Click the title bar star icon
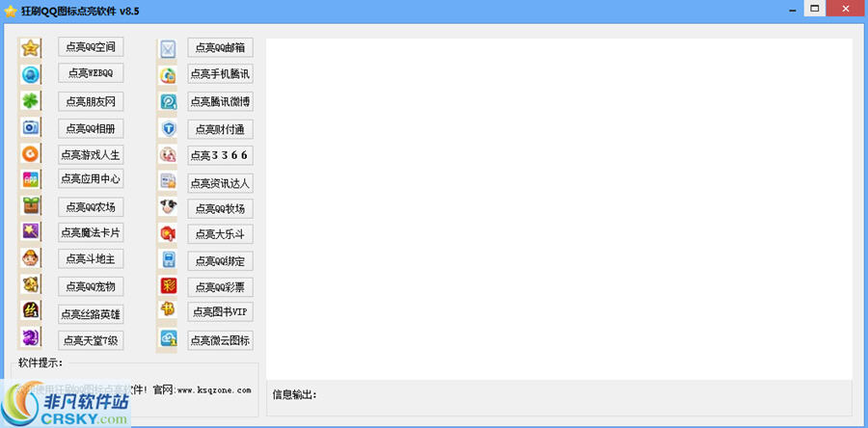The height and width of the screenshot is (428, 868). [10, 11]
